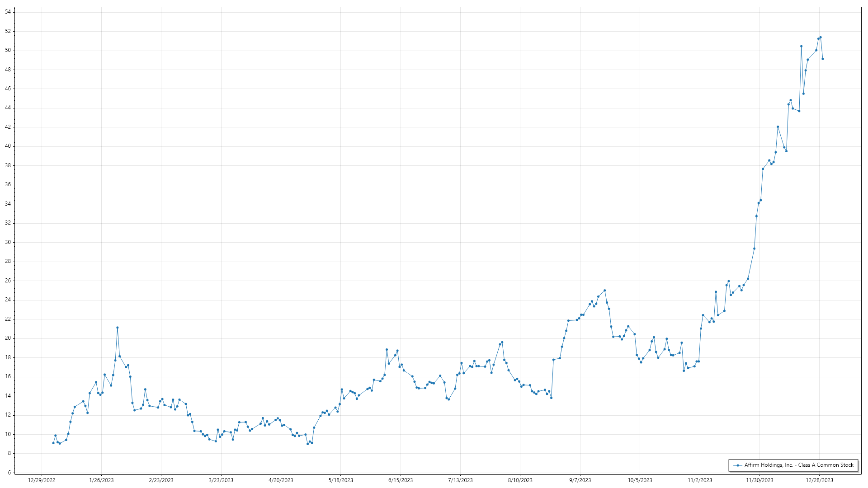
Task: Click the 9/7/2023 x-axis label
Action: (x=580, y=480)
